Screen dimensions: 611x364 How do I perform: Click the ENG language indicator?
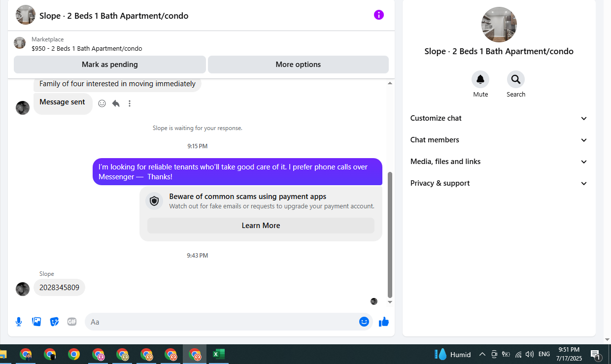(544, 354)
